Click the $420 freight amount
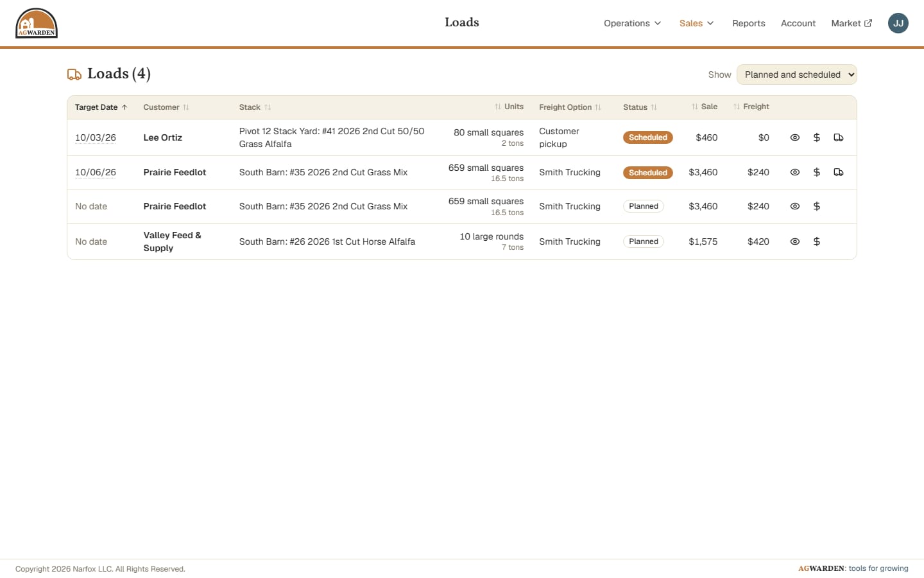 coord(758,241)
